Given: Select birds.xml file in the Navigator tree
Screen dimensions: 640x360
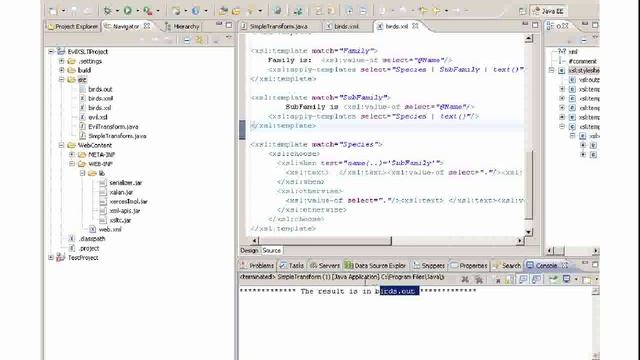Looking at the screenshot, I should pyautogui.click(x=100, y=98).
